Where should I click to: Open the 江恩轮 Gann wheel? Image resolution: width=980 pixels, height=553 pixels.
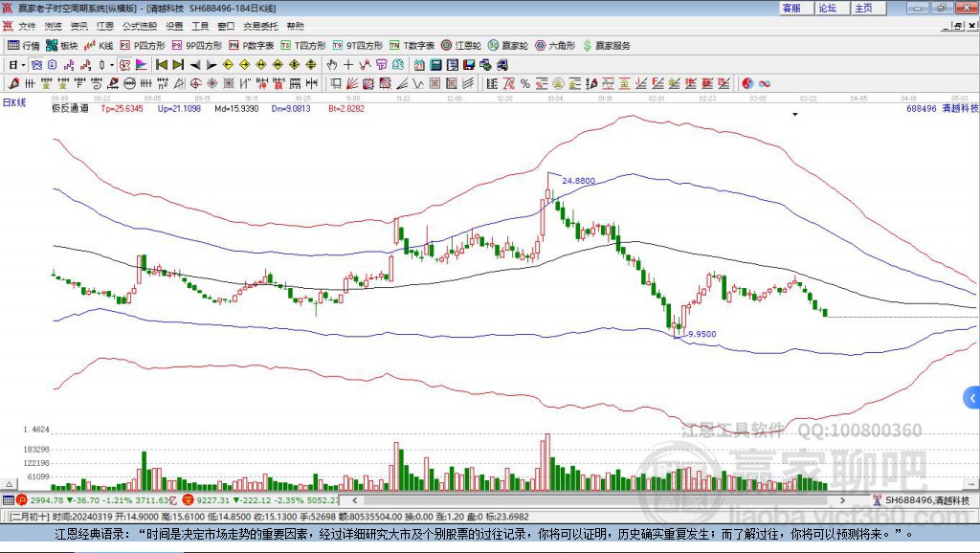[x=461, y=46]
